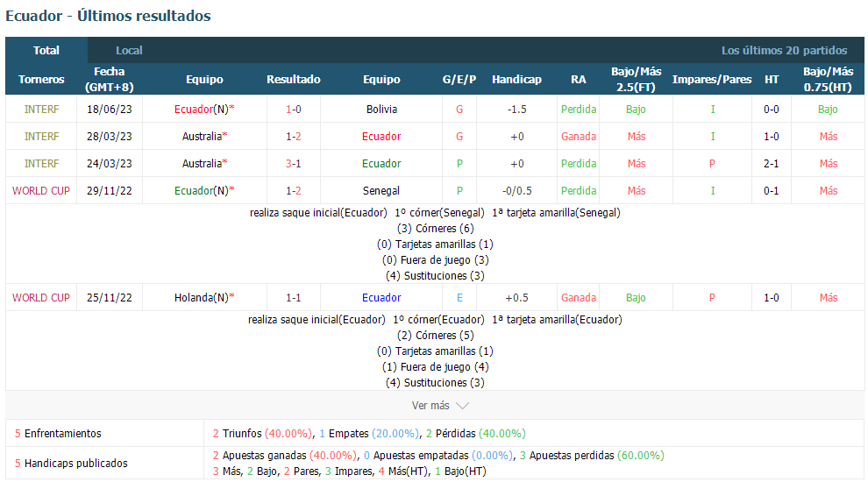
Task: Click the G/E/P column header
Action: (x=459, y=79)
